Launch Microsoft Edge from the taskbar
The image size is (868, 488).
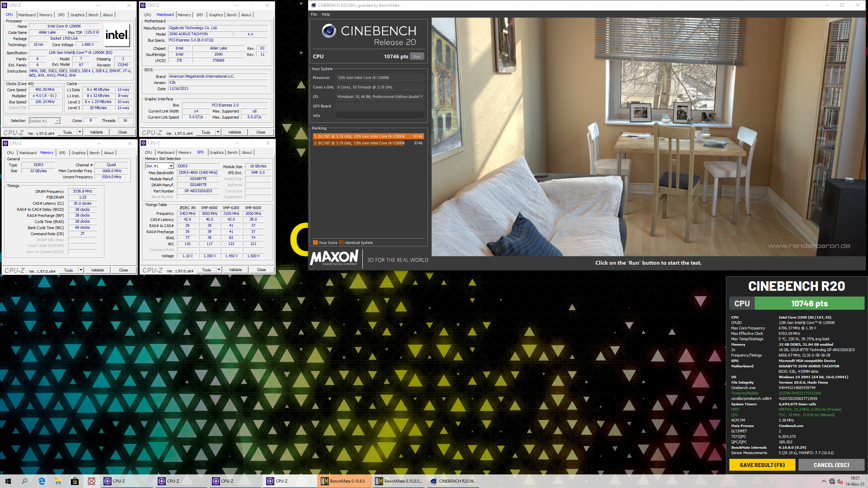tap(42, 481)
